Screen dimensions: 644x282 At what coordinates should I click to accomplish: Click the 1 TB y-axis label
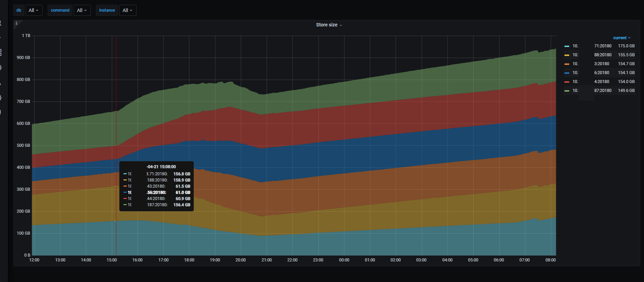click(26, 36)
